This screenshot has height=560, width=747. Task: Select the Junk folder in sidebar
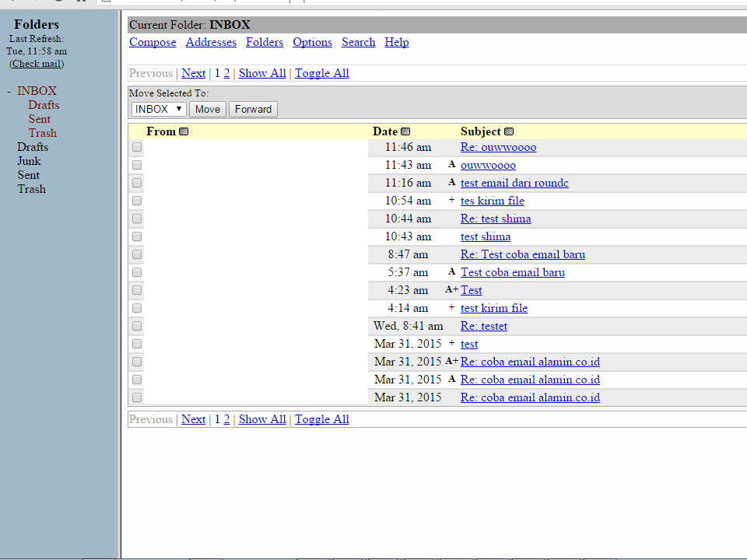click(29, 161)
